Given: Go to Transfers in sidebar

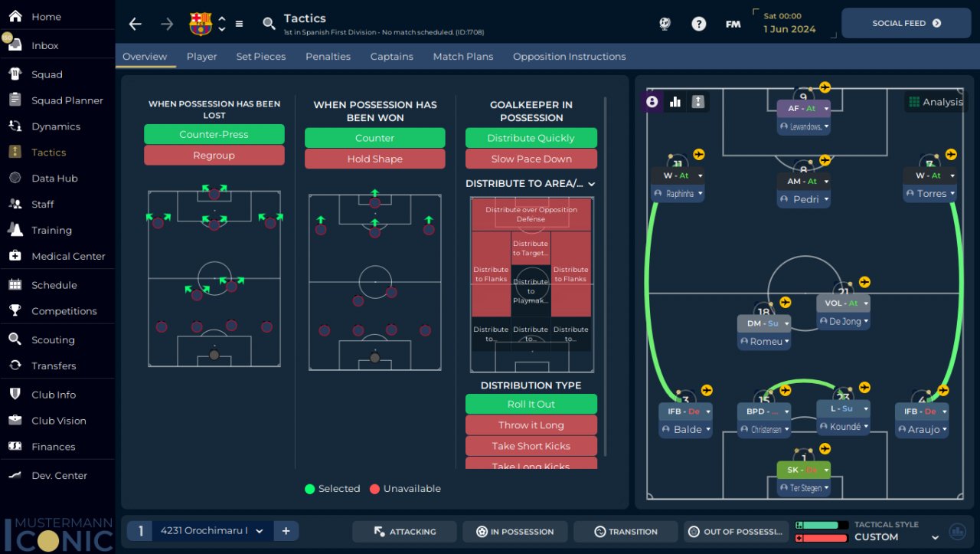Looking at the screenshot, I should click(54, 366).
